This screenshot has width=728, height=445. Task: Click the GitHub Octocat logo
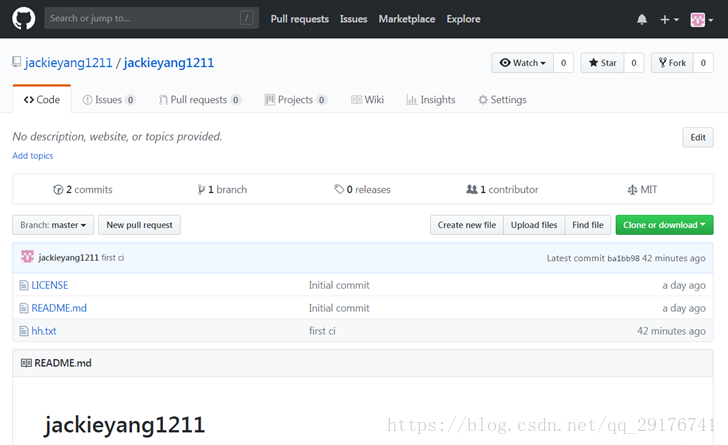[x=24, y=19]
